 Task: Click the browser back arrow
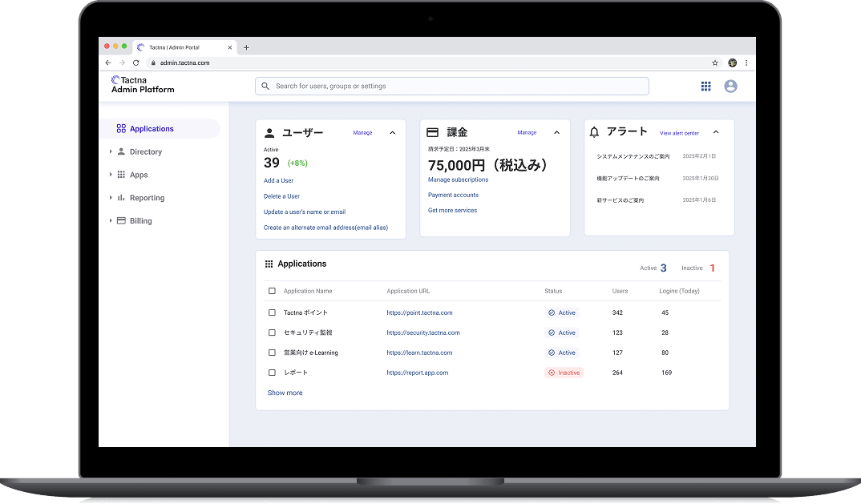point(108,62)
